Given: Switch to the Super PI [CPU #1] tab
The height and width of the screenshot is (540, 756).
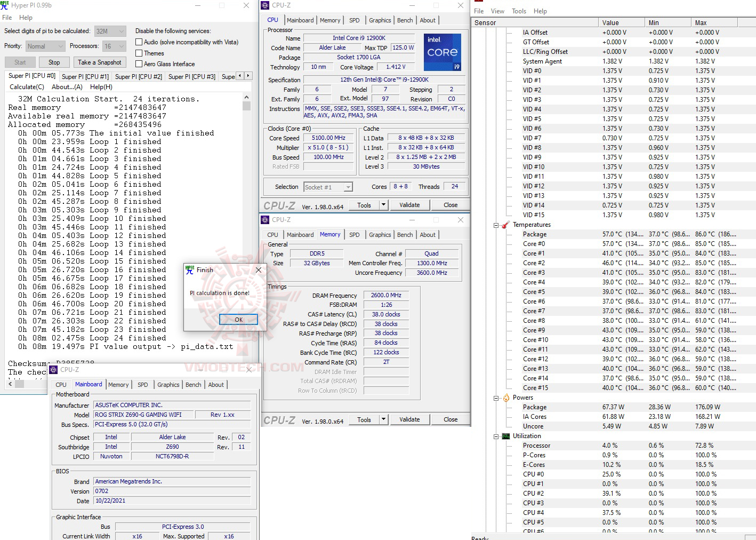Looking at the screenshot, I should pos(85,77).
